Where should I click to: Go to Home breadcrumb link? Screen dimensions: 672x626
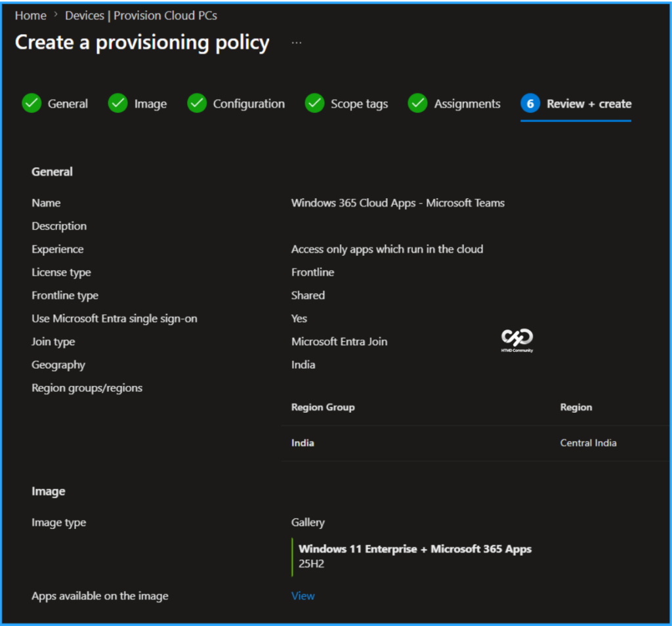pyautogui.click(x=30, y=16)
